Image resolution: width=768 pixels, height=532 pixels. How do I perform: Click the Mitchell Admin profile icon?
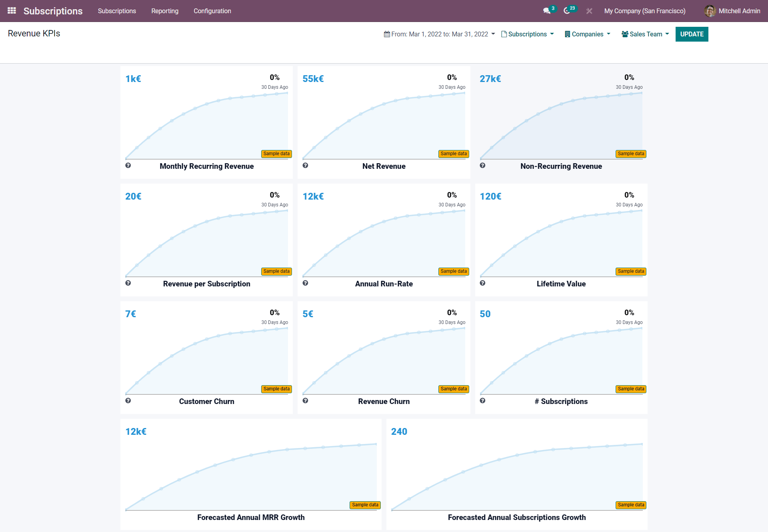pos(710,10)
